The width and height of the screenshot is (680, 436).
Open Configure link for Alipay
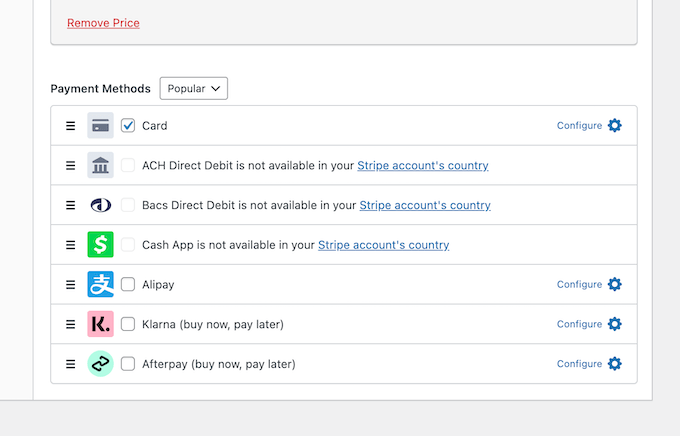tap(579, 285)
